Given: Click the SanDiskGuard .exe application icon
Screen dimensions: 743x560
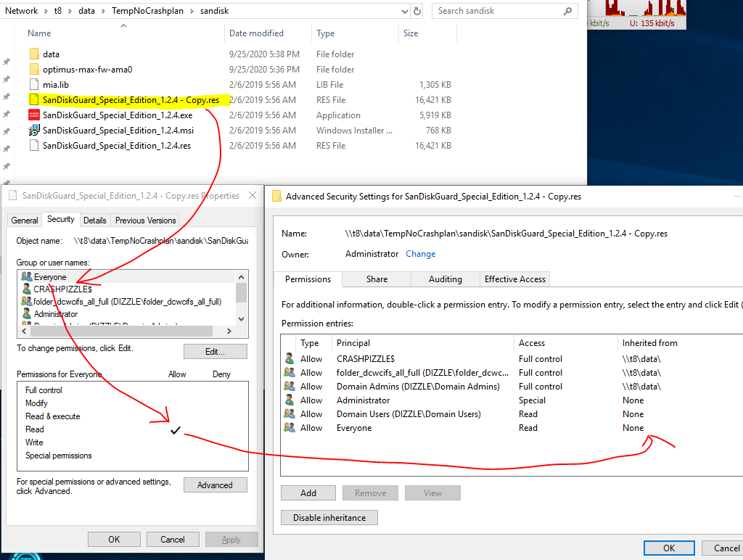Looking at the screenshot, I should 34,115.
